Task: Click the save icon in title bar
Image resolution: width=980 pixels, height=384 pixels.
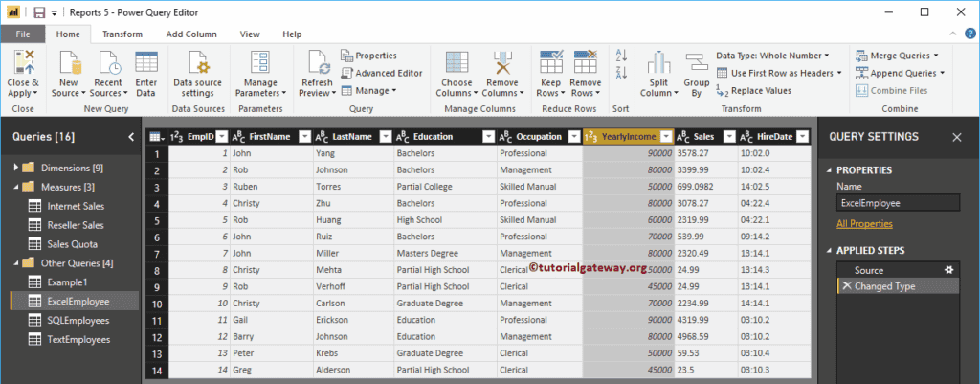Action: tap(40, 12)
